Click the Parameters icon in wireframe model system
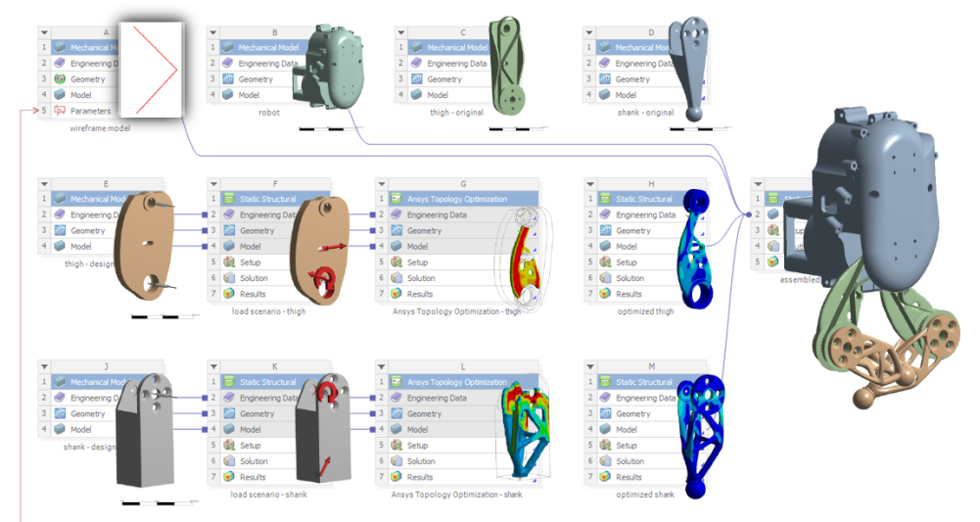 coord(60,111)
